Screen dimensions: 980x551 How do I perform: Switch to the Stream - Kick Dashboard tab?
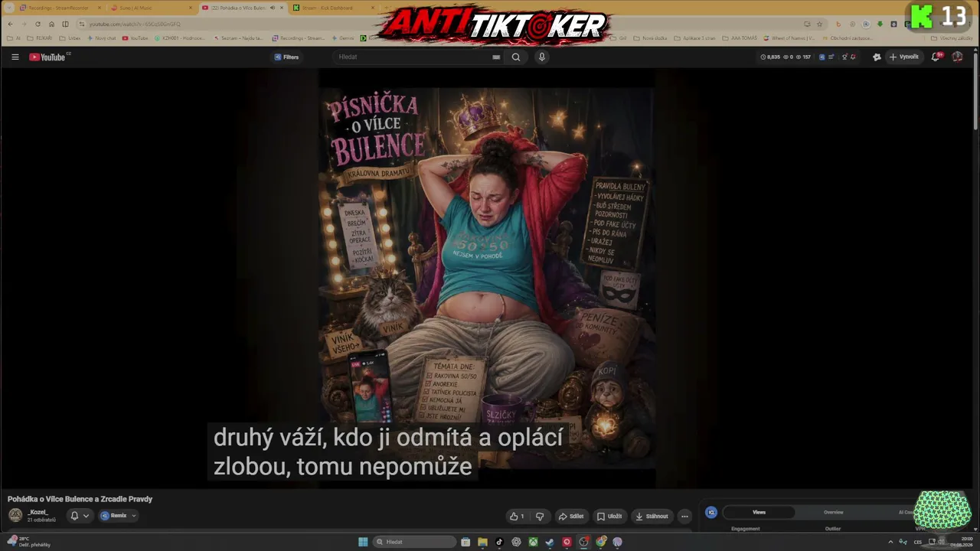[x=334, y=8]
